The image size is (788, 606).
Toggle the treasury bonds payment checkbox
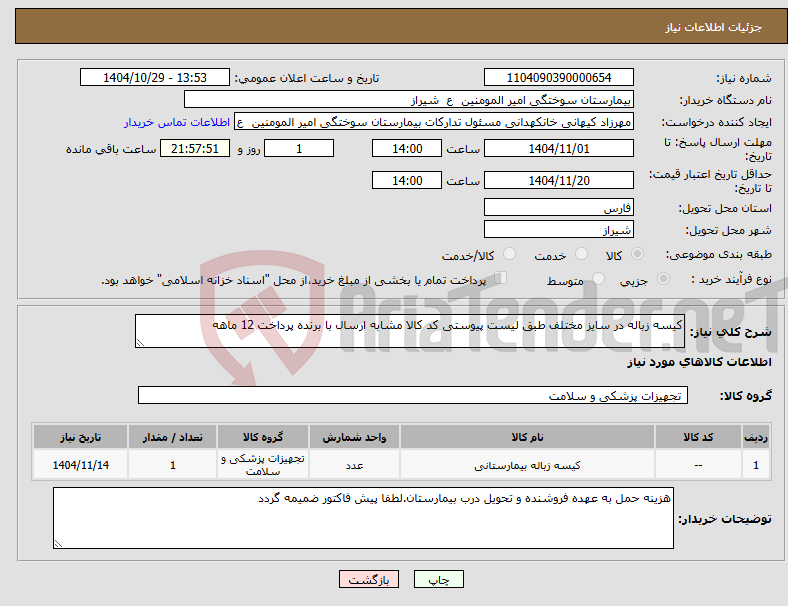(x=501, y=278)
